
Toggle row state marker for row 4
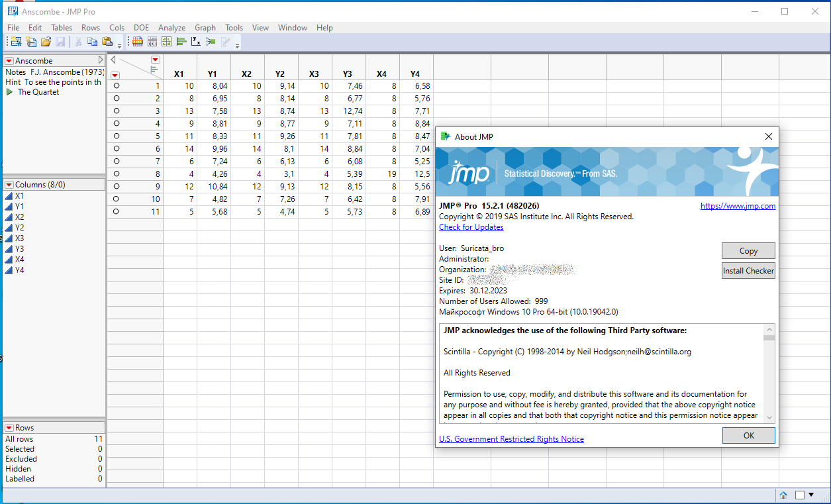pos(116,123)
